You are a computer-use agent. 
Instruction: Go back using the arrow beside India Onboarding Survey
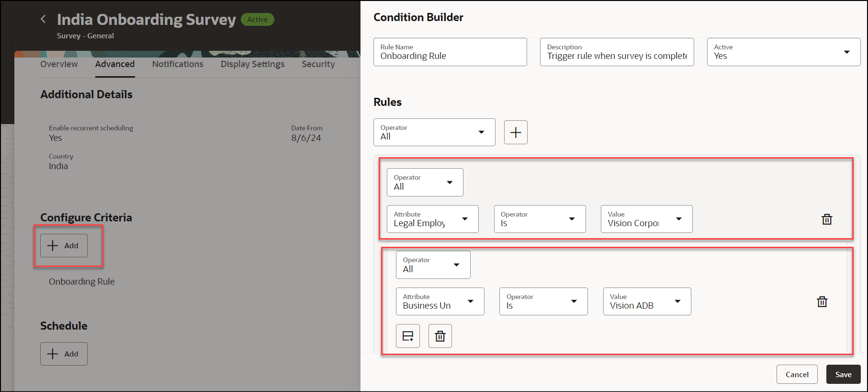tap(44, 19)
